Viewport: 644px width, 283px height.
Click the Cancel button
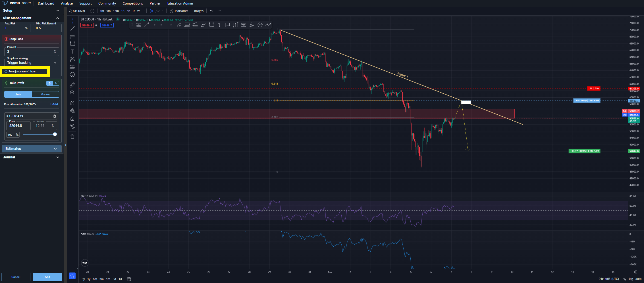(x=16, y=277)
